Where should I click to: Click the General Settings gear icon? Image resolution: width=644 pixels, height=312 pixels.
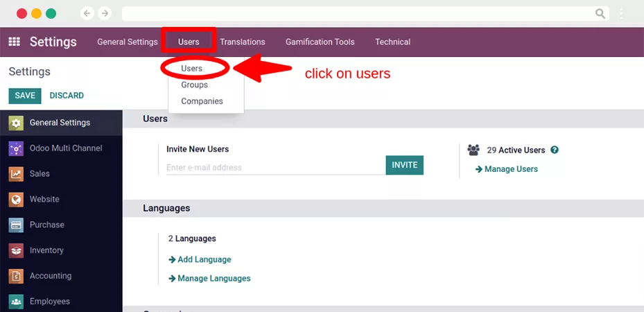pyautogui.click(x=16, y=123)
